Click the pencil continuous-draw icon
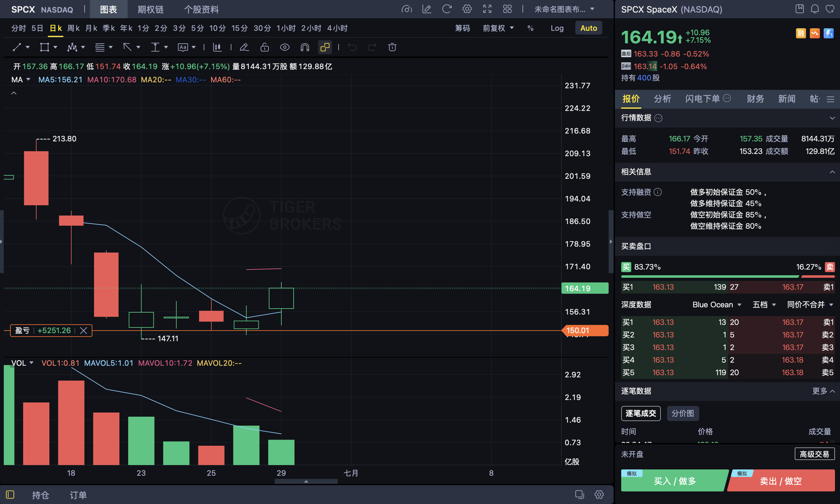Image resolution: width=840 pixels, height=504 pixels. coord(244,47)
